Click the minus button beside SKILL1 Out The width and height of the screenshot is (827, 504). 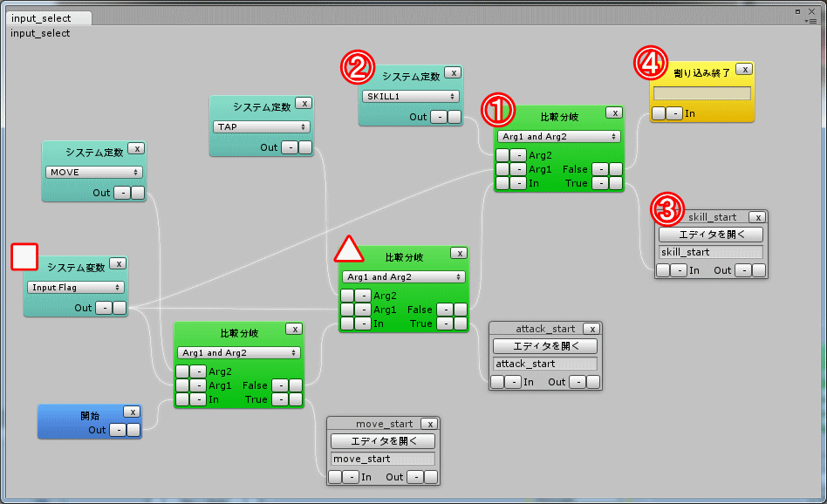point(439,117)
